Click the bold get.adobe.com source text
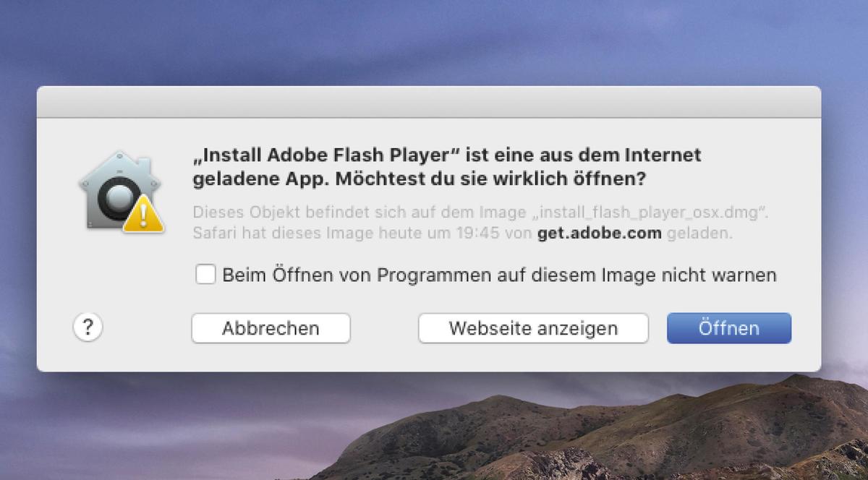The image size is (868, 480). [x=600, y=233]
